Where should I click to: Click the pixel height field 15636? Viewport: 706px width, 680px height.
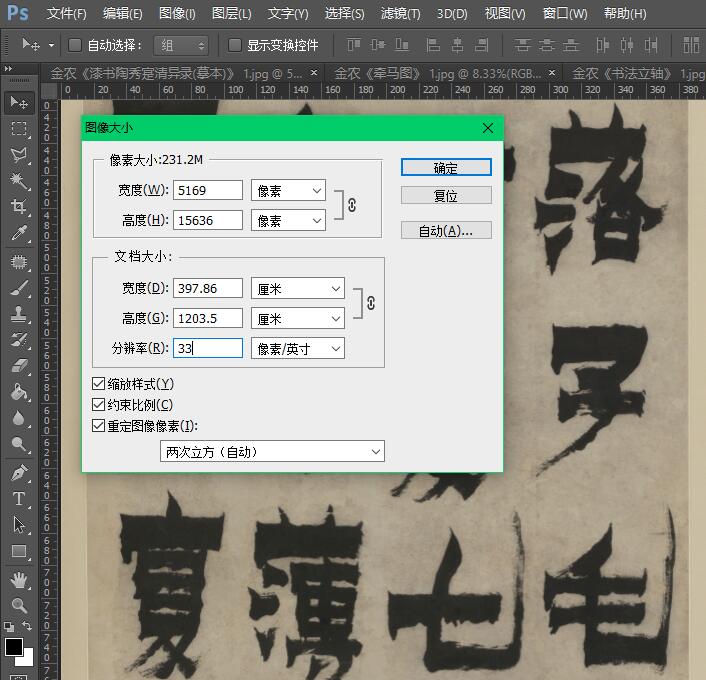[208, 220]
